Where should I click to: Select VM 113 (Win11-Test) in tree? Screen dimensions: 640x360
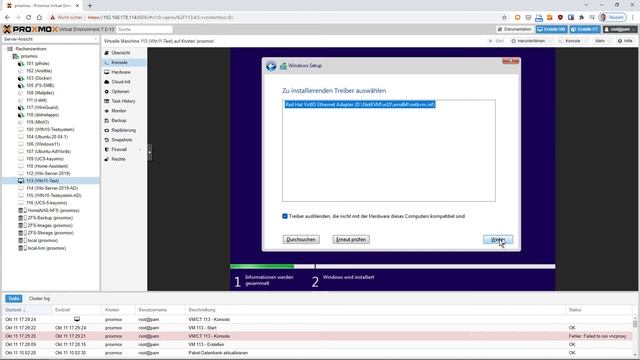(42, 181)
